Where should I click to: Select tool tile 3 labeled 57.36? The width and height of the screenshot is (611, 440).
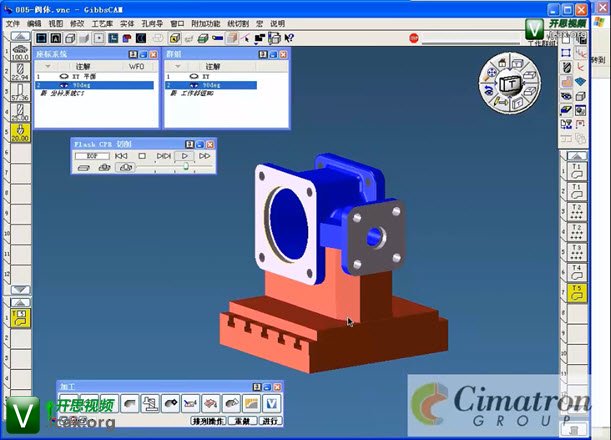click(20, 92)
